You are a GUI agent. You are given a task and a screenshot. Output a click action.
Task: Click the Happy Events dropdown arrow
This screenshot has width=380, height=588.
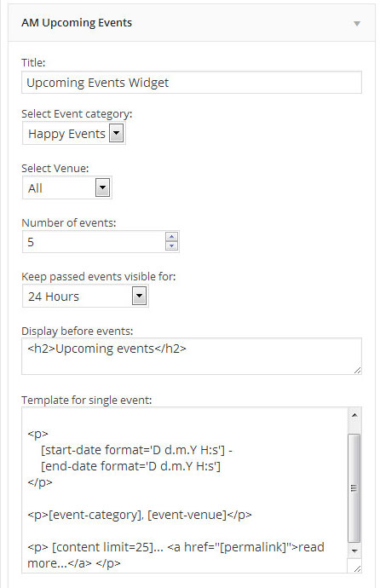[116, 133]
